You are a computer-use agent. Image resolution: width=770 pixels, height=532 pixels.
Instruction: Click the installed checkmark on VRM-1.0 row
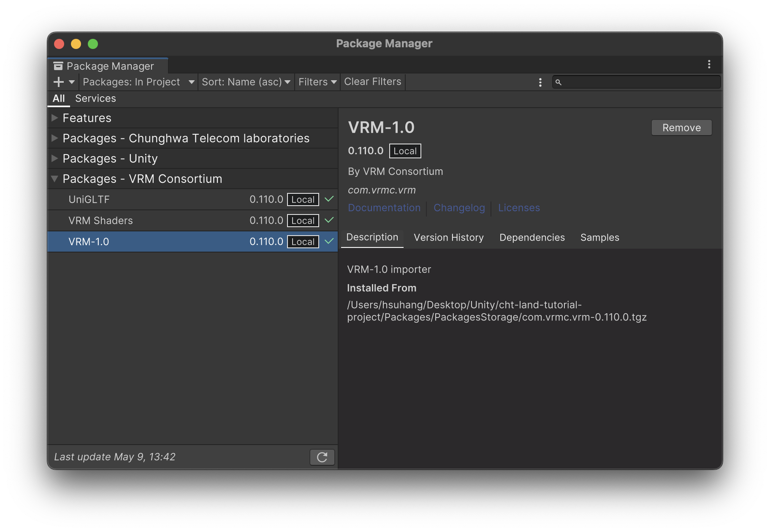pyautogui.click(x=329, y=241)
